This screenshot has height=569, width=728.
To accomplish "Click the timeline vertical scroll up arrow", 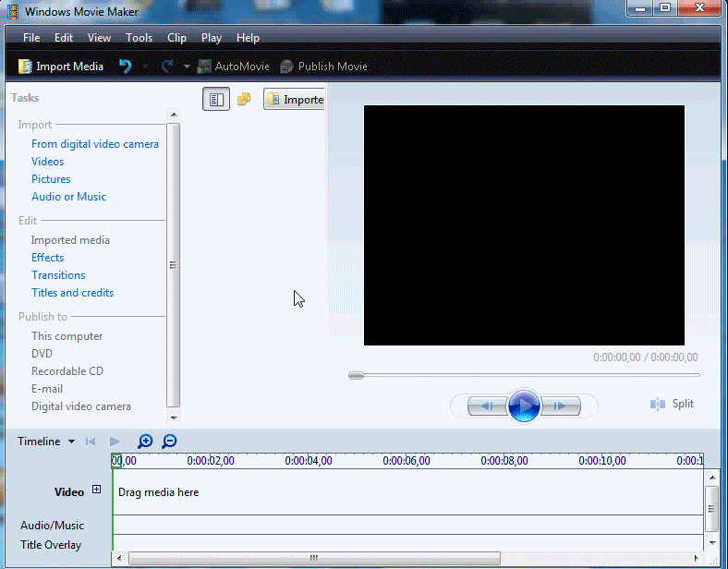I will (711, 478).
